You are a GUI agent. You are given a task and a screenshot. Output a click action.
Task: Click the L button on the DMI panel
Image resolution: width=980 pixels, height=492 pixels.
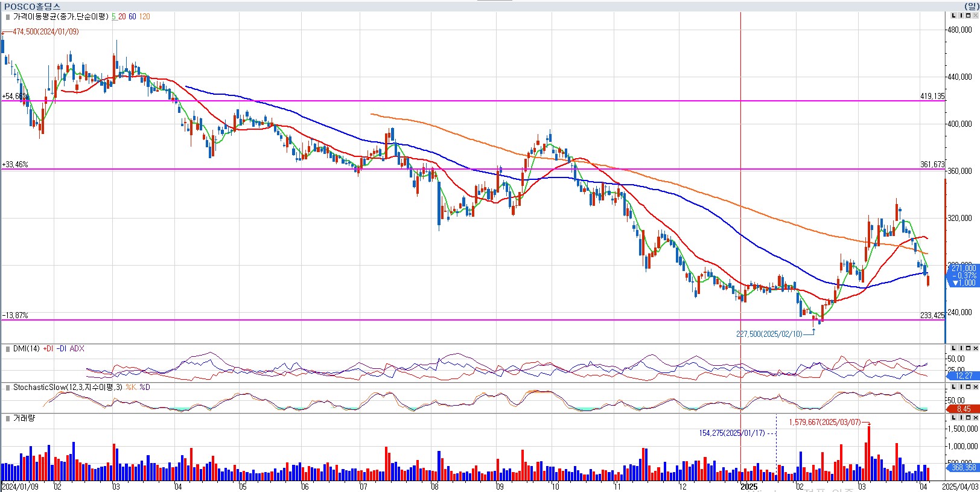(953, 348)
